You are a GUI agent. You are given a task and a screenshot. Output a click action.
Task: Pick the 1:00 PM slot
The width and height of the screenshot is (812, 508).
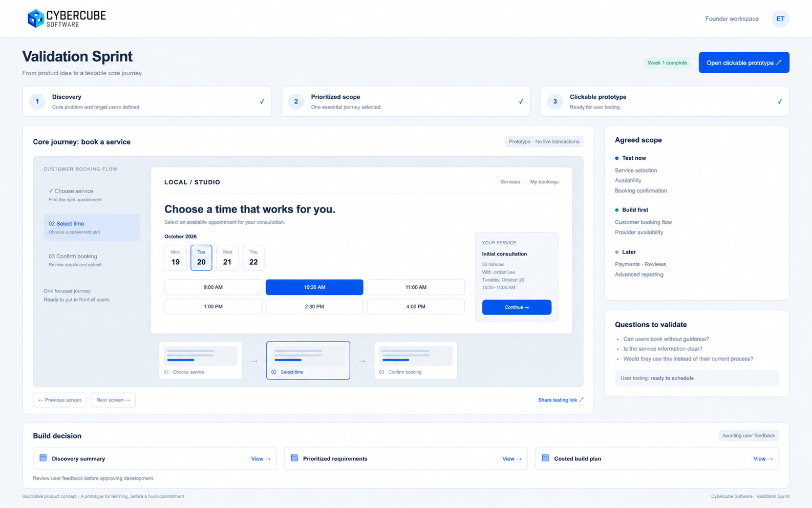213,307
